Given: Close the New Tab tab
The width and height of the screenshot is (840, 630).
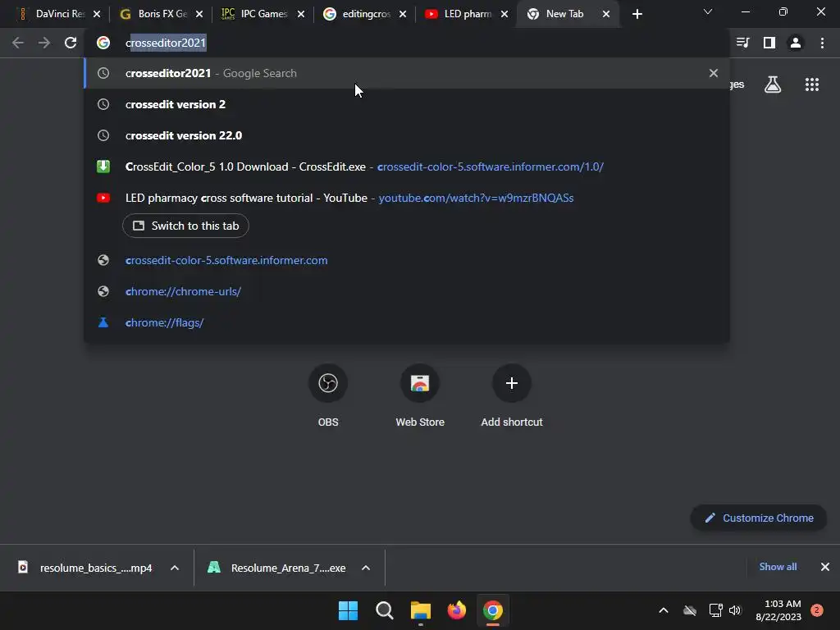Looking at the screenshot, I should (606, 14).
